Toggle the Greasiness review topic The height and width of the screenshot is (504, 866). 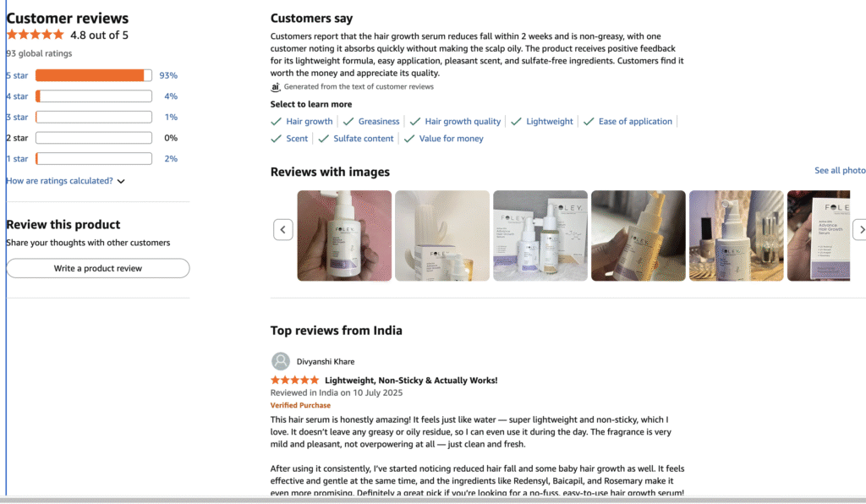click(x=378, y=122)
